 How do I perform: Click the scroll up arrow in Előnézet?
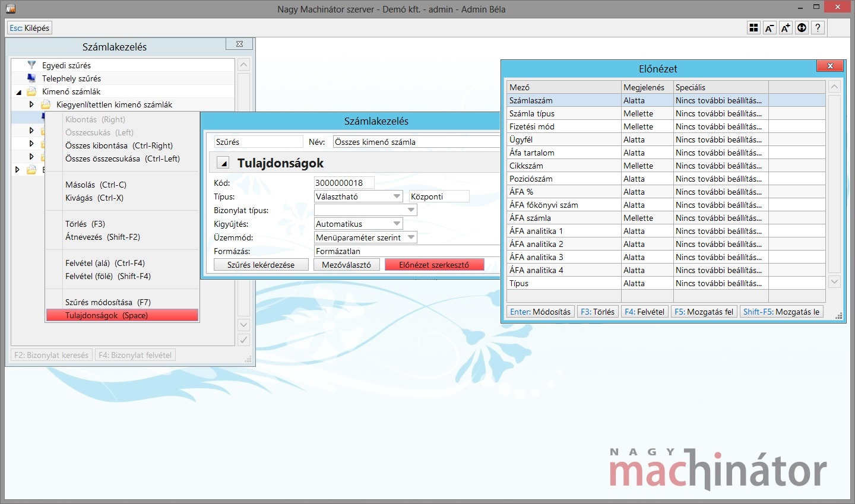(x=834, y=87)
